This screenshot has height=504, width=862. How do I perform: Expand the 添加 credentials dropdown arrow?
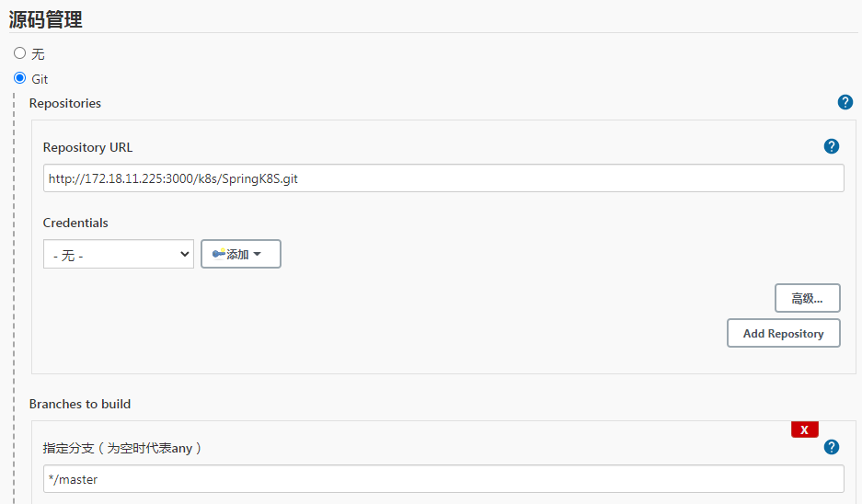tap(258, 255)
